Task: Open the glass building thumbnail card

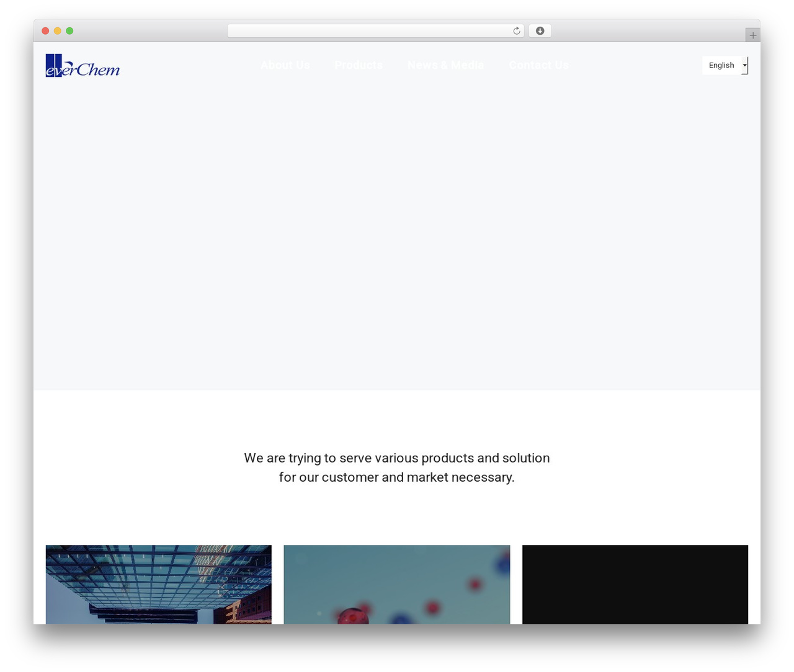Action: (159, 585)
